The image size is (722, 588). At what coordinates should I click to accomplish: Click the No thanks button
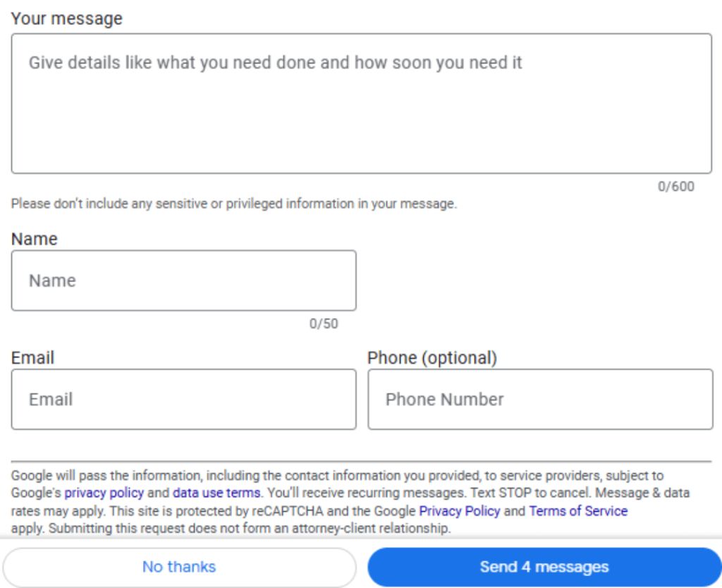[x=179, y=567]
